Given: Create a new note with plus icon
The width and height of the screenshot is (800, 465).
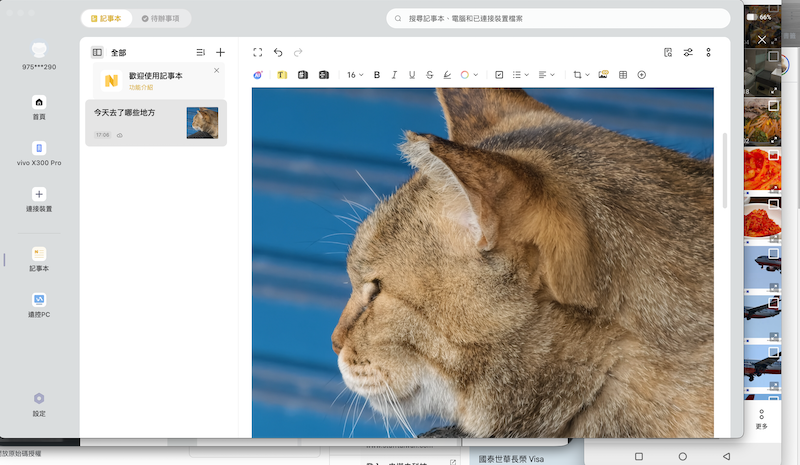Looking at the screenshot, I should [x=220, y=52].
